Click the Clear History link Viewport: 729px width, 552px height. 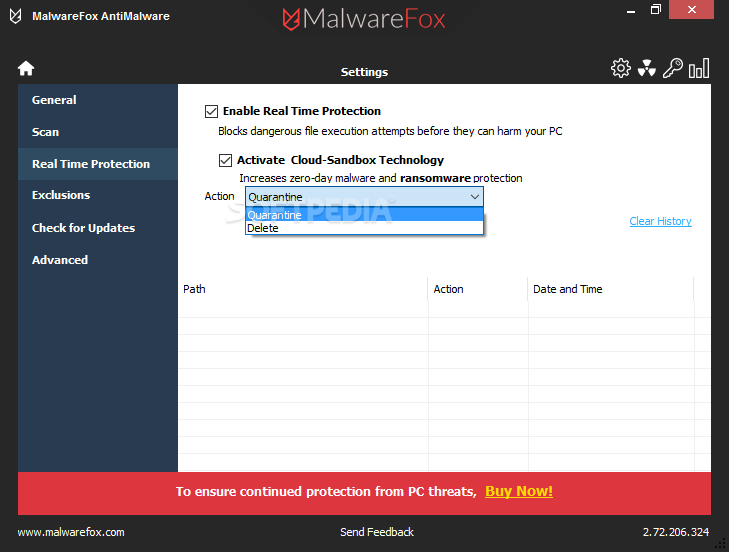[x=660, y=221]
